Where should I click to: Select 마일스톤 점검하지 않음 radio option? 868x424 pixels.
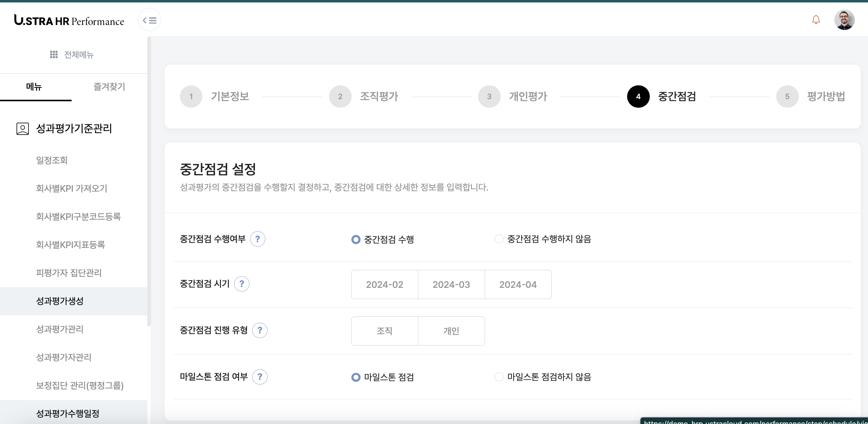click(x=499, y=377)
